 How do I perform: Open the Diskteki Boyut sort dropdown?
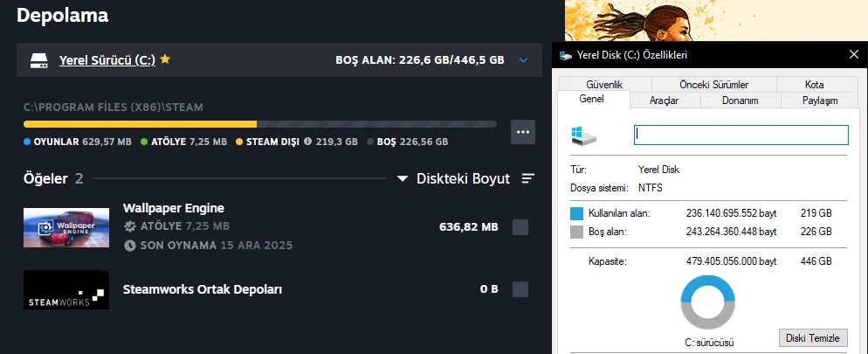454,179
